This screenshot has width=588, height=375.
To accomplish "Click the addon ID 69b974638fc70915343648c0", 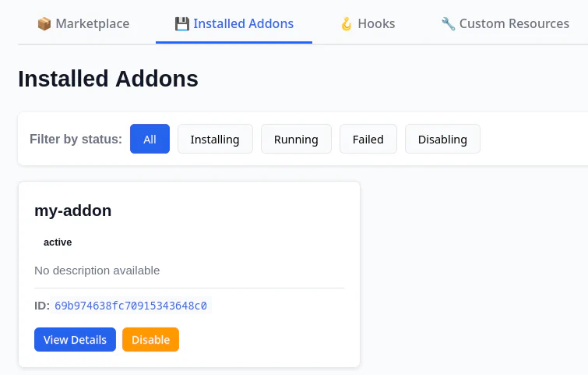I will (131, 306).
